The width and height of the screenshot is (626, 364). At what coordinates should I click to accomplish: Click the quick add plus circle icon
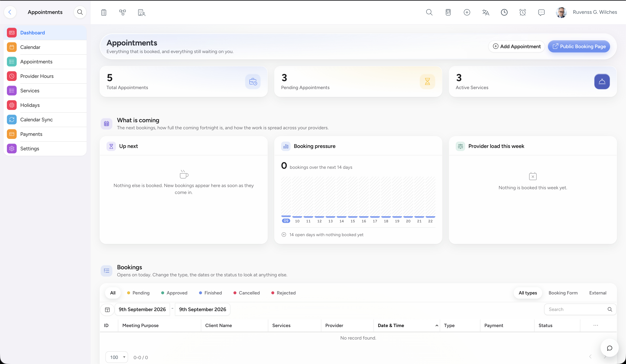[x=467, y=12]
